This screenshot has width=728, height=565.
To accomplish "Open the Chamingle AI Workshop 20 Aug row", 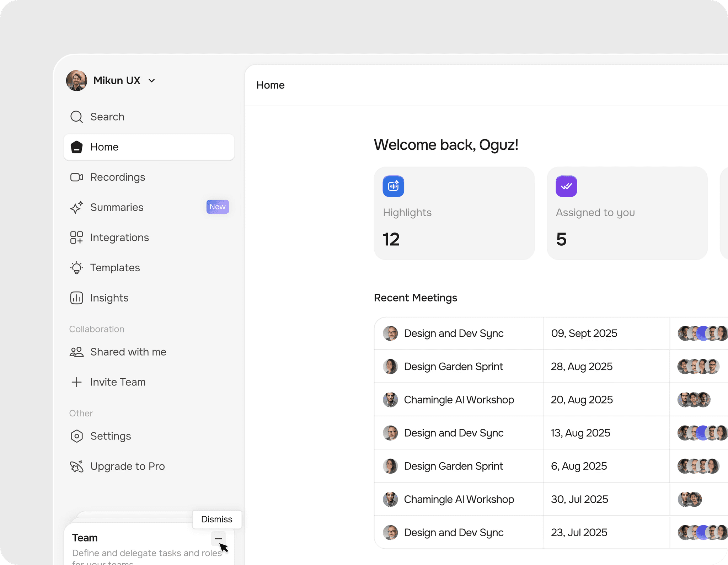I will 459,400.
